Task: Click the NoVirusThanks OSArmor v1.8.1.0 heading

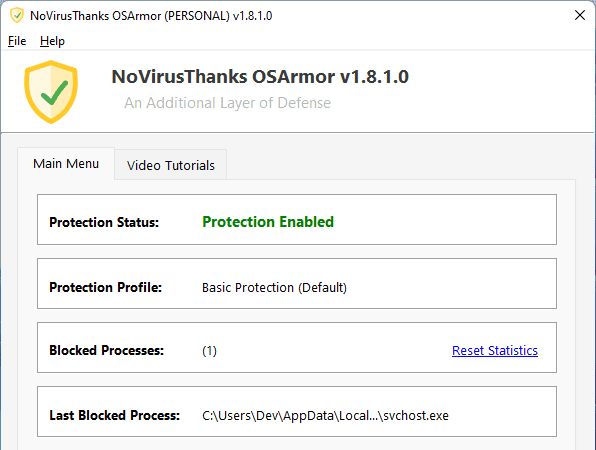Action: [260, 77]
